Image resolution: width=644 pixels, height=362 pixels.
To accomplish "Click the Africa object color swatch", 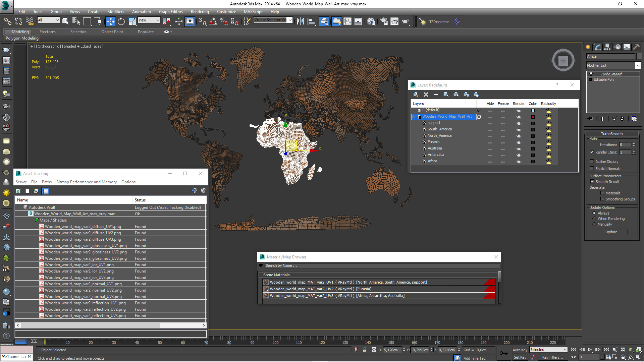I will (x=533, y=162).
